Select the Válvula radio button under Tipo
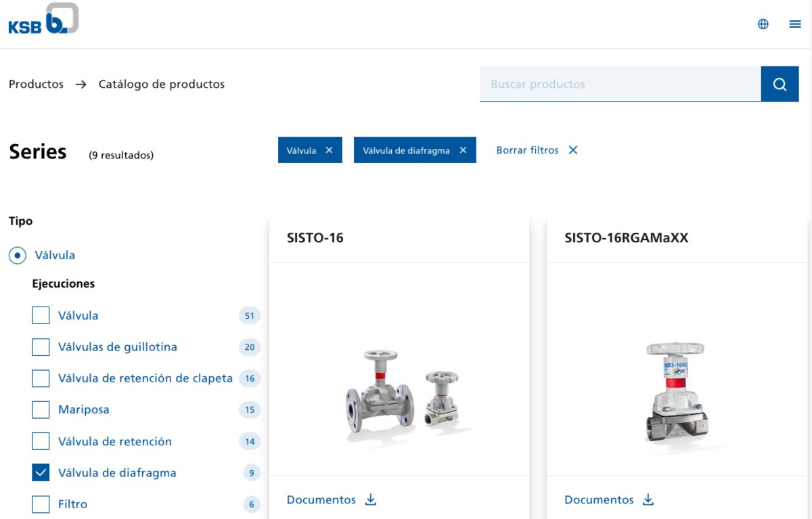 click(x=18, y=256)
